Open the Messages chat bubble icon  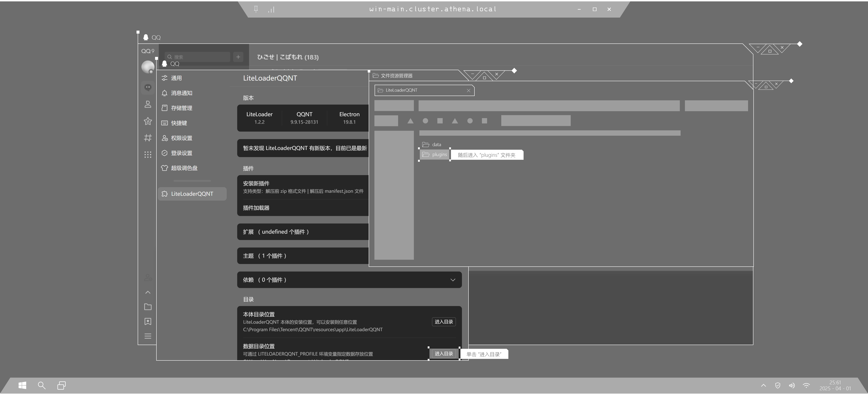pyautogui.click(x=148, y=88)
